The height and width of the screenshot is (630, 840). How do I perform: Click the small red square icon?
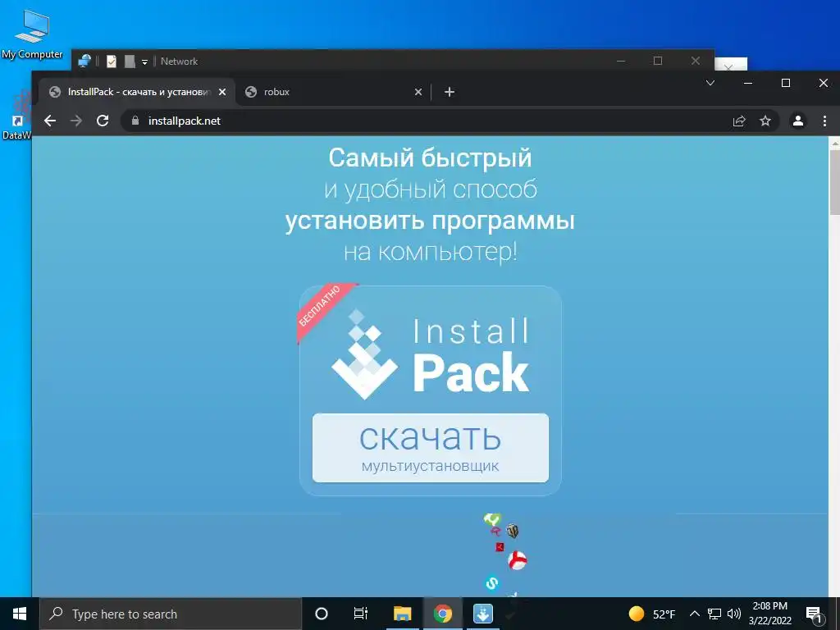pyautogui.click(x=500, y=547)
